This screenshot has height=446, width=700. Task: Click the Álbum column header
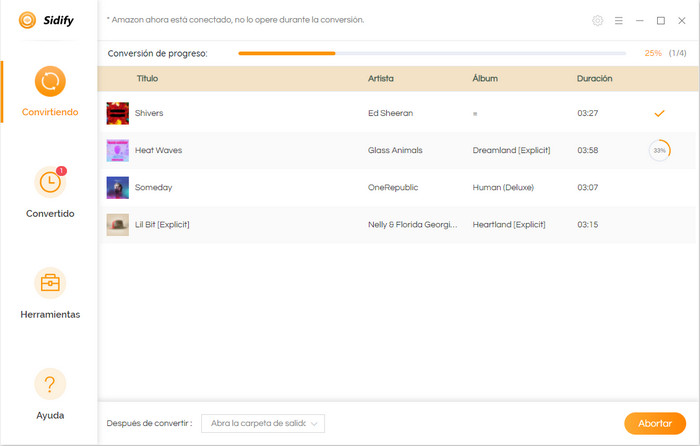[x=485, y=78]
